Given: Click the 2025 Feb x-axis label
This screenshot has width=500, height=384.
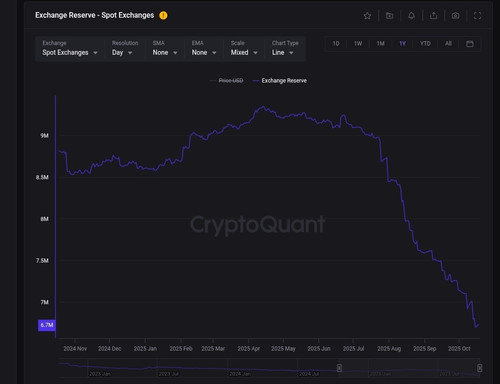Looking at the screenshot, I should pos(181,349).
